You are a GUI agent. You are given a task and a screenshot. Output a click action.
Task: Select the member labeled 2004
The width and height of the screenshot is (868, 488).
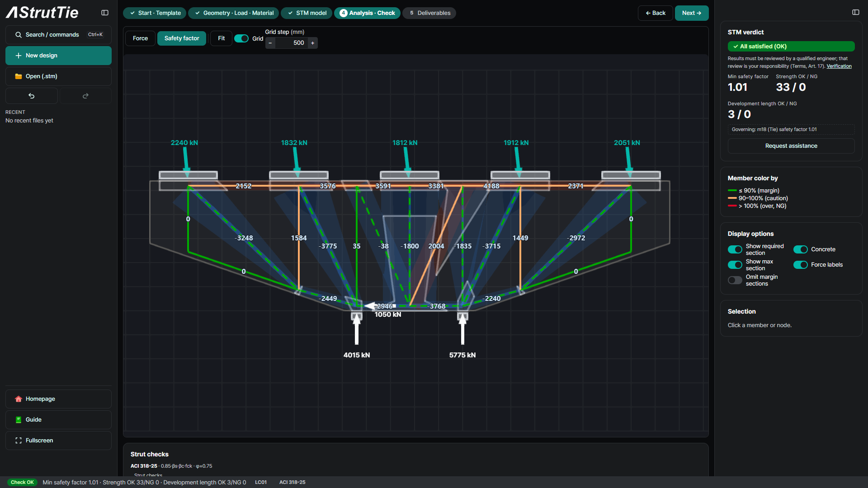point(436,246)
